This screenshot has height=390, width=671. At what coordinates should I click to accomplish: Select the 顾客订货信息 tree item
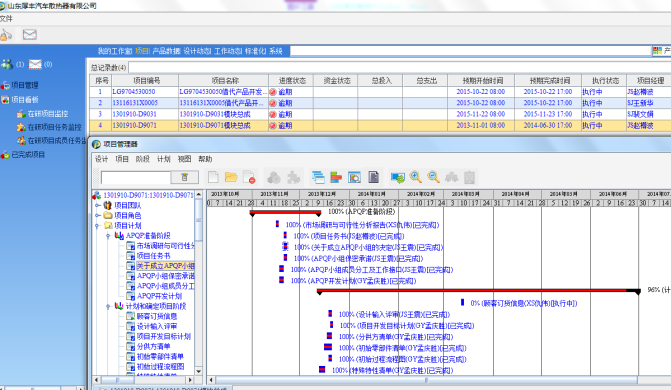coord(157,316)
